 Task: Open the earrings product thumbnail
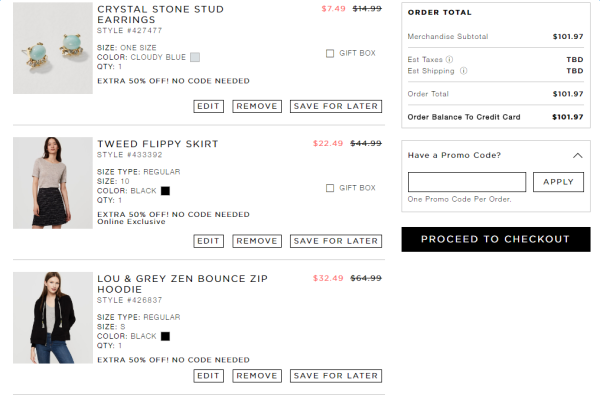pos(53,48)
